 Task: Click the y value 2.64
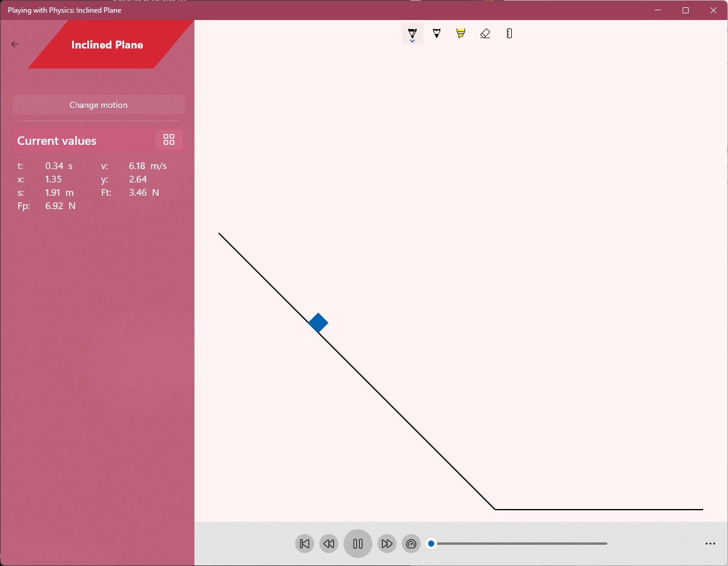(138, 179)
